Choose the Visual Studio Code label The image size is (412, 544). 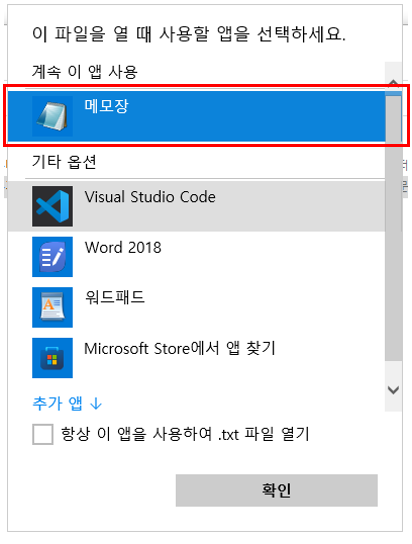coord(150,197)
